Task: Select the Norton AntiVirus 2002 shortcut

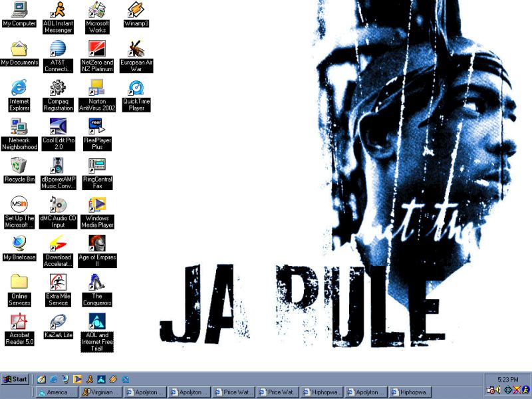Action: click(97, 87)
